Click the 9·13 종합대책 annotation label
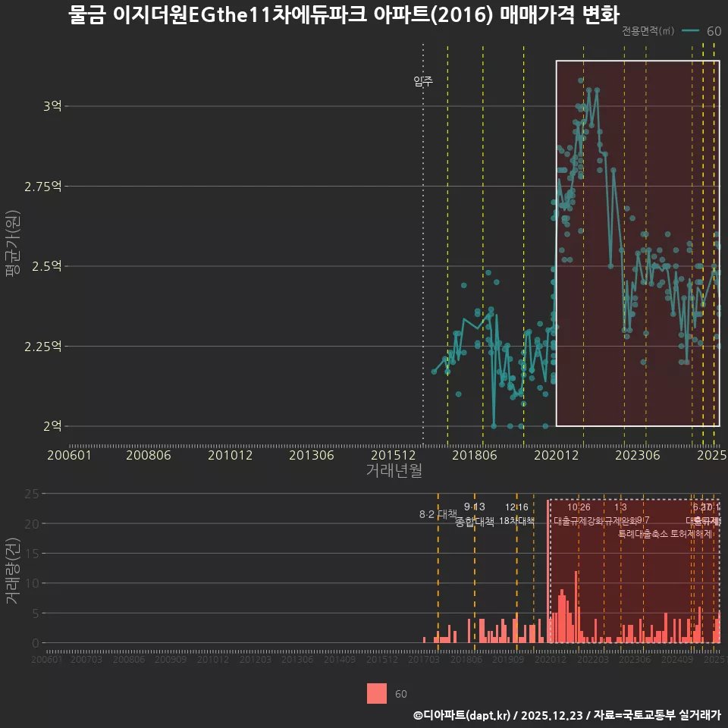The height and width of the screenshot is (728, 728). point(472,514)
